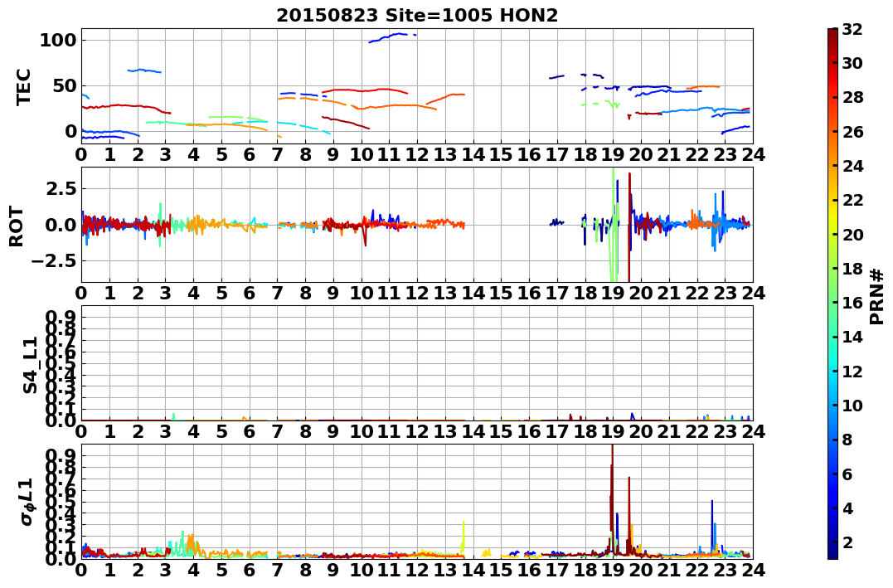The image size is (893, 588).
Task: Click colorbar tick label '22'
Action: point(852,200)
